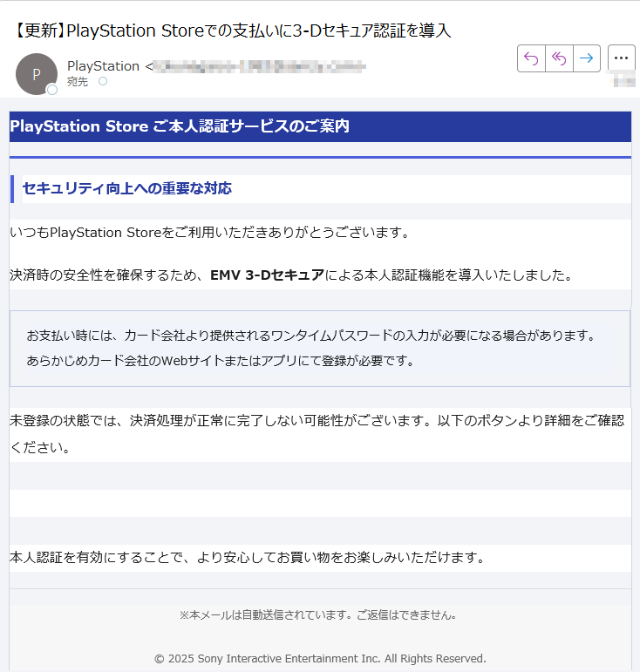Click the Reply arrow icon
The image size is (640, 672).
pos(531,58)
